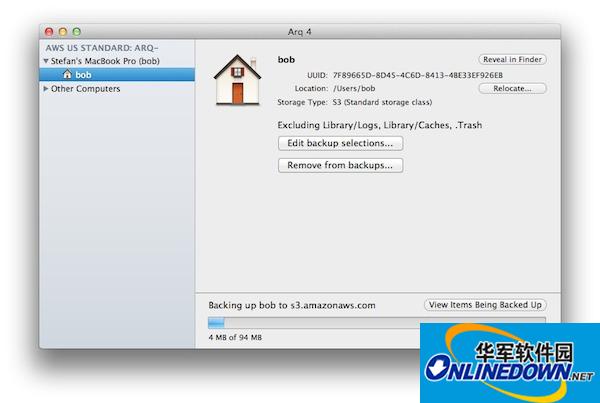Minimize the window using the yellow button

pos(63,32)
